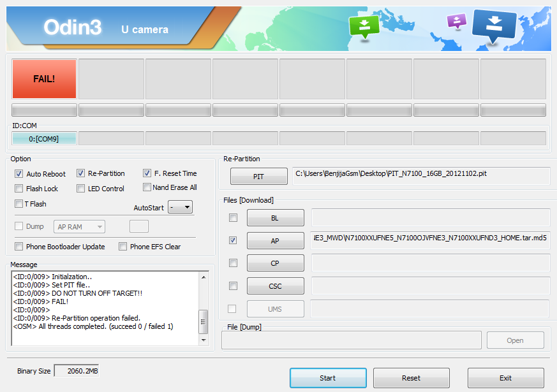Click 'All threads completed' log line
The width and height of the screenshot is (557, 392).
pyautogui.click(x=93, y=326)
